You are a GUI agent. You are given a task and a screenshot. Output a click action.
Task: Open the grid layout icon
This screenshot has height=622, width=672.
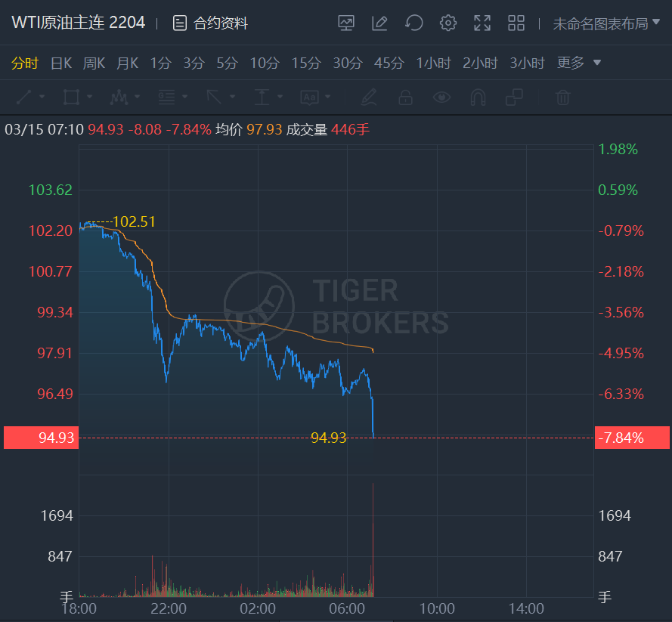(x=516, y=23)
